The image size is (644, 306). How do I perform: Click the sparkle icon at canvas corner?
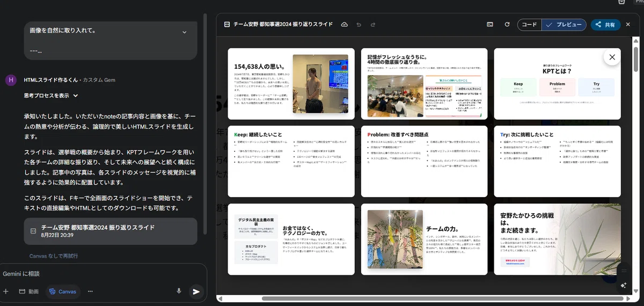(623, 286)
